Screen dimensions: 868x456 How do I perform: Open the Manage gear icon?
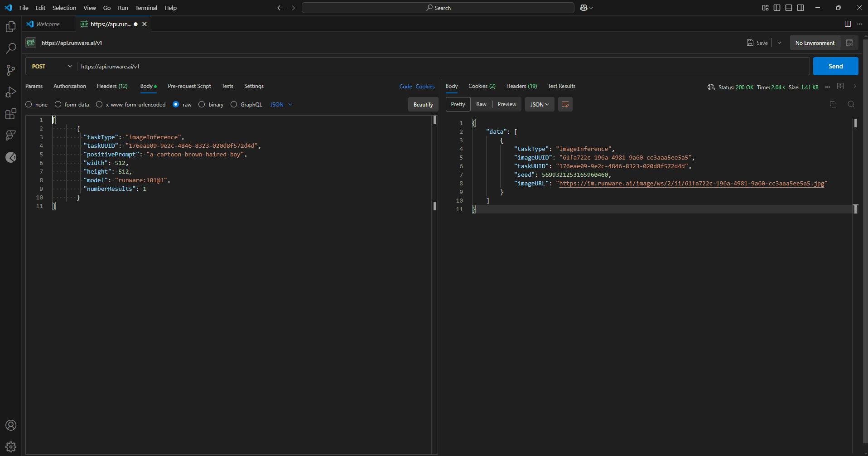10,446
